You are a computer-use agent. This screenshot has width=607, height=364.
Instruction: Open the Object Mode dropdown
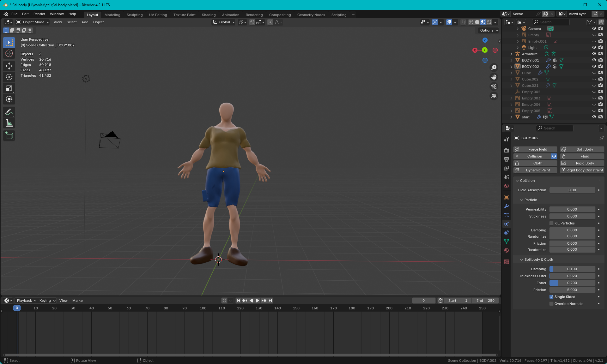[33, 22]
